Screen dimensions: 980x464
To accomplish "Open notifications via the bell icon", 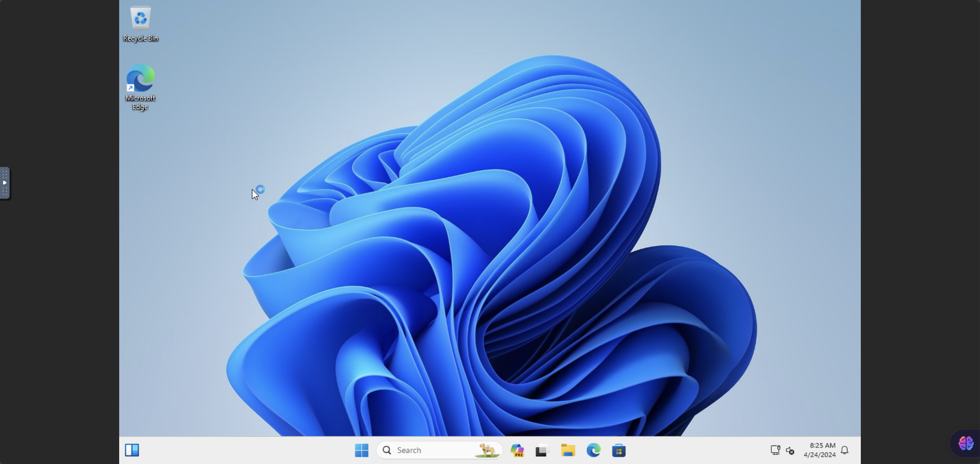I will (844, 450).
